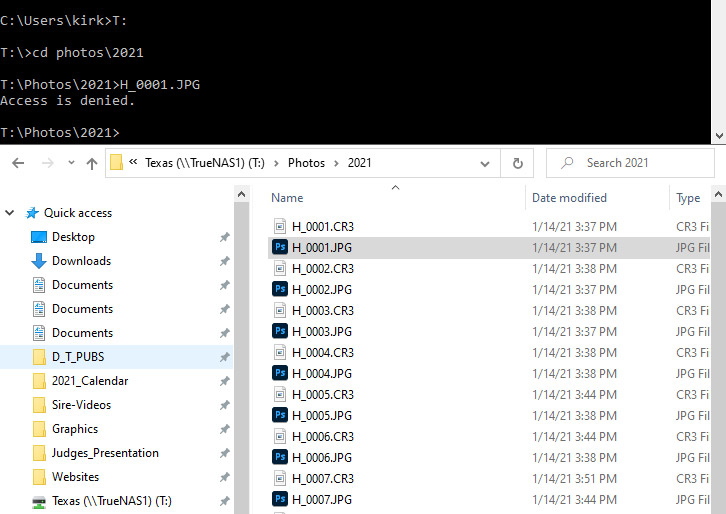Sort files by Name column
This screenshot has width=726, height=514.
(x=287, y=198)
